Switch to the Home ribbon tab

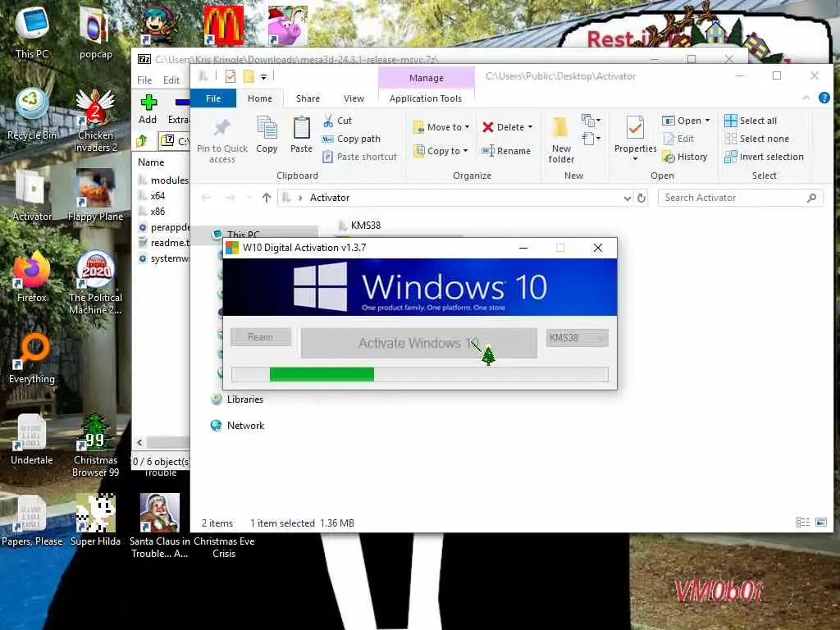pos(260,98)
